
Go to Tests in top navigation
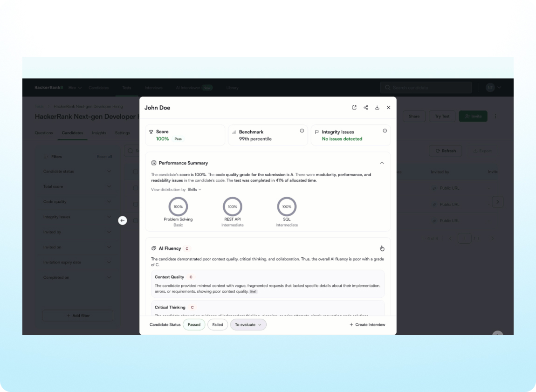[126, 88]
